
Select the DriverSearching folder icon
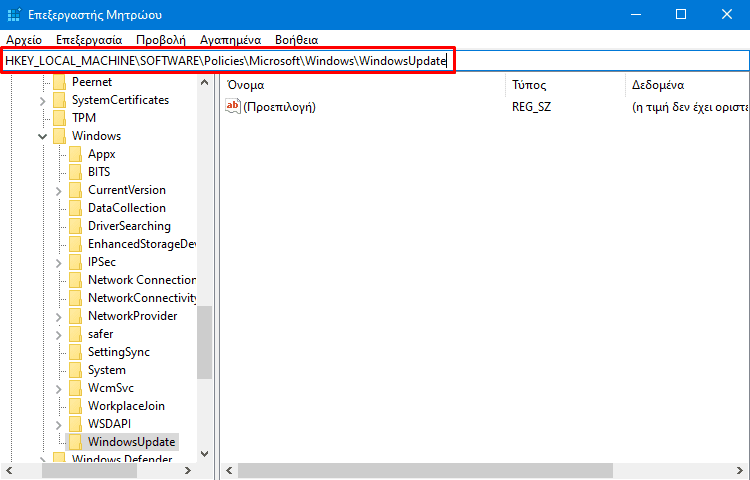(x=75, y=226)
